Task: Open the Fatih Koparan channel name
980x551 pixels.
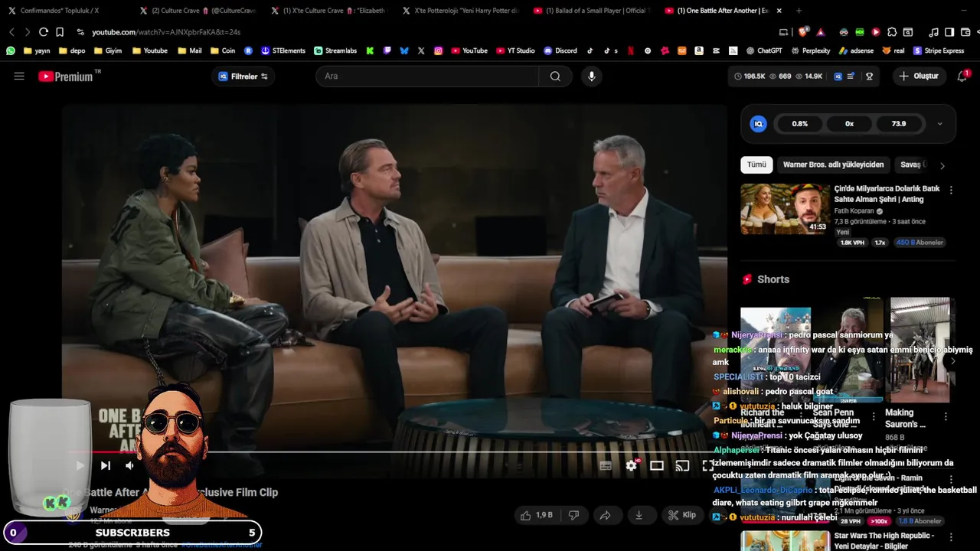Action: pos(854,211)
